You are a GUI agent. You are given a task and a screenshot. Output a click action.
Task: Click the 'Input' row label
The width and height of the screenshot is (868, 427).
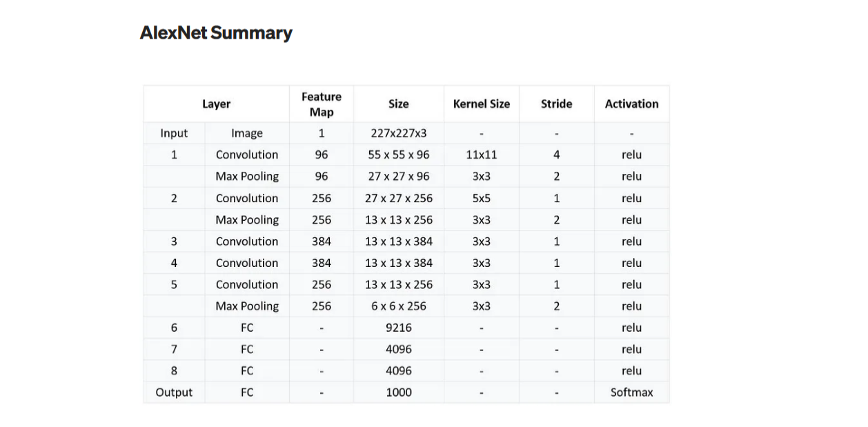pyautogui.click(x=174, y=133)
